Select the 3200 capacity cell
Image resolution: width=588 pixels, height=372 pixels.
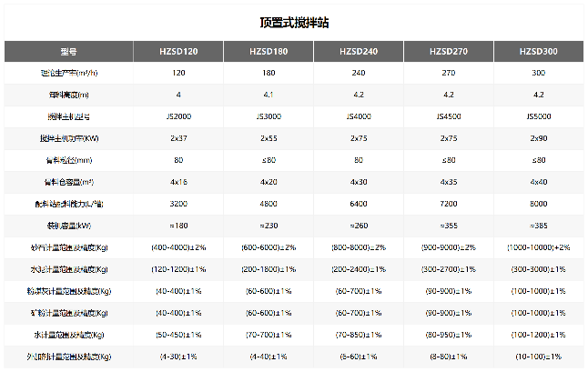178,203
